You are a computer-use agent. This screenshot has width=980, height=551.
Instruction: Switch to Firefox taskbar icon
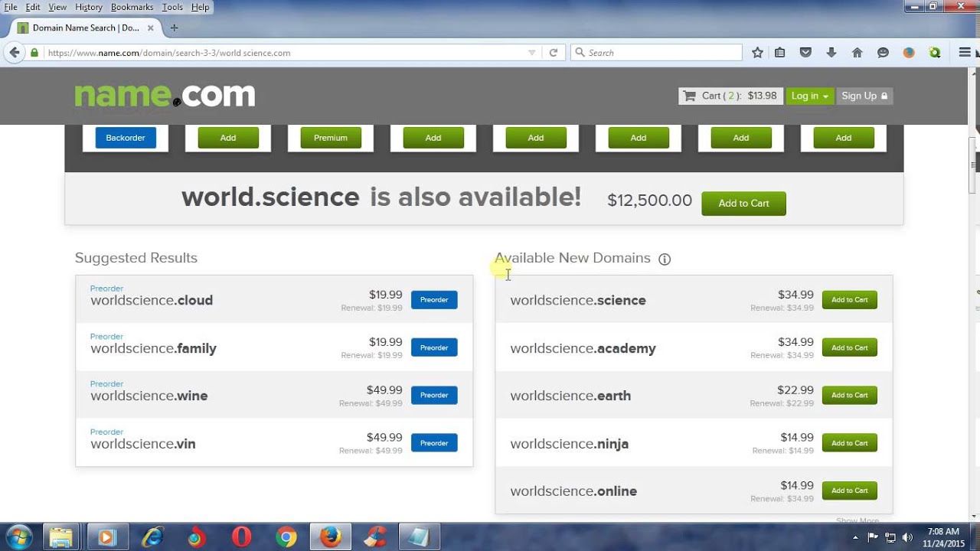pyautogui.click(x=331, y=537)
